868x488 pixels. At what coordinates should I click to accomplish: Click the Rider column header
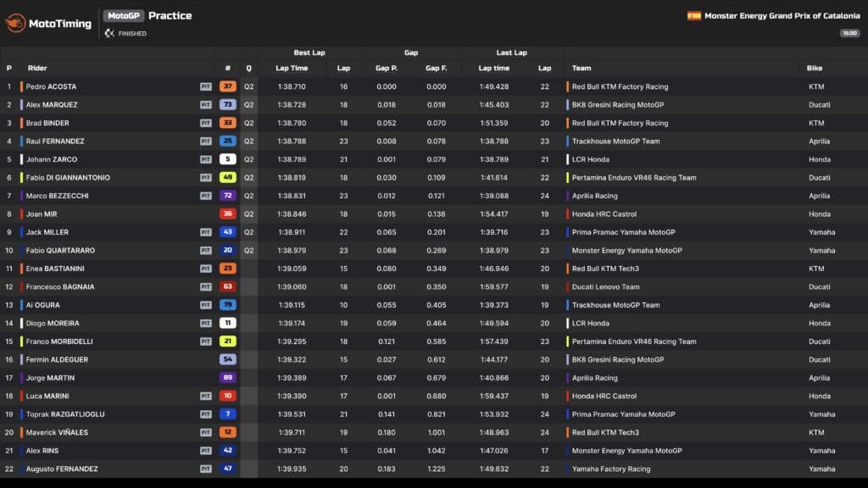click(x=37, y=68)
